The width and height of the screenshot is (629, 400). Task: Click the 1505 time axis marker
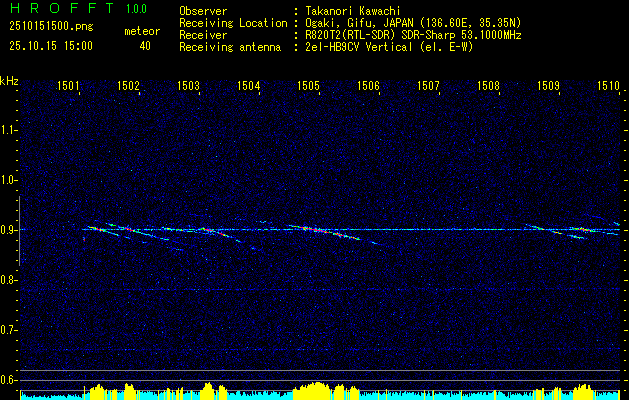pos(308,85)
